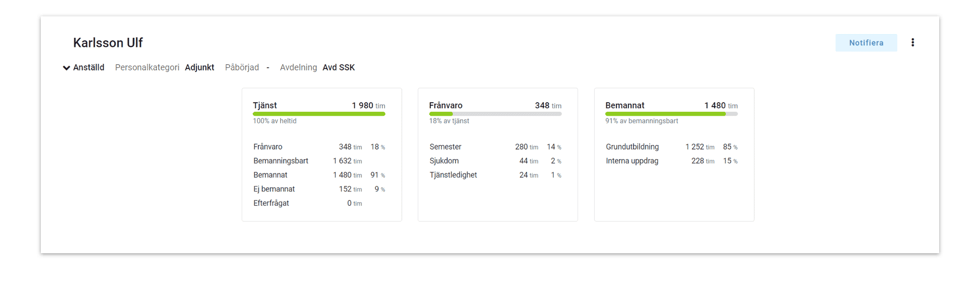Click the Bemanningsbart entry
980x294 pixels.
[x=281, y=161]
